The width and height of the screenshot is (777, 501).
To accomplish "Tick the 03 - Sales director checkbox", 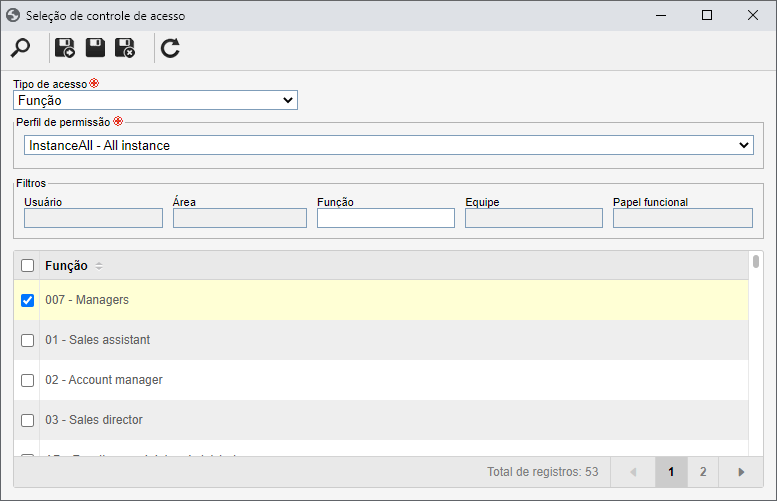I will 28,420.
